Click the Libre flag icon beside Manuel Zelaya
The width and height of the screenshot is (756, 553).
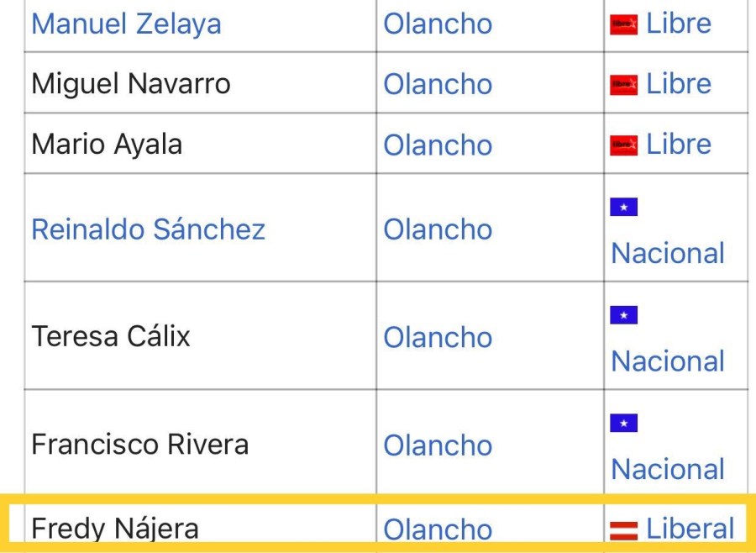(x=623, y=24)
